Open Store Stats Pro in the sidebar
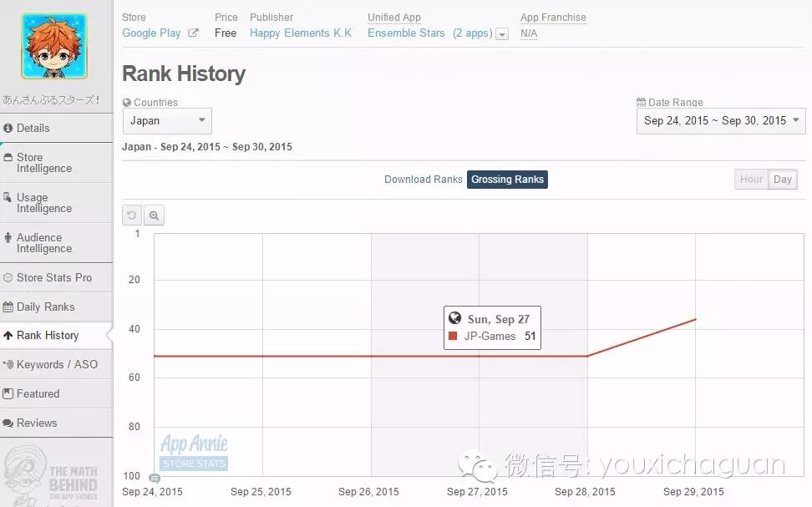This screenshot has width=812, height=507. point(57,277)
